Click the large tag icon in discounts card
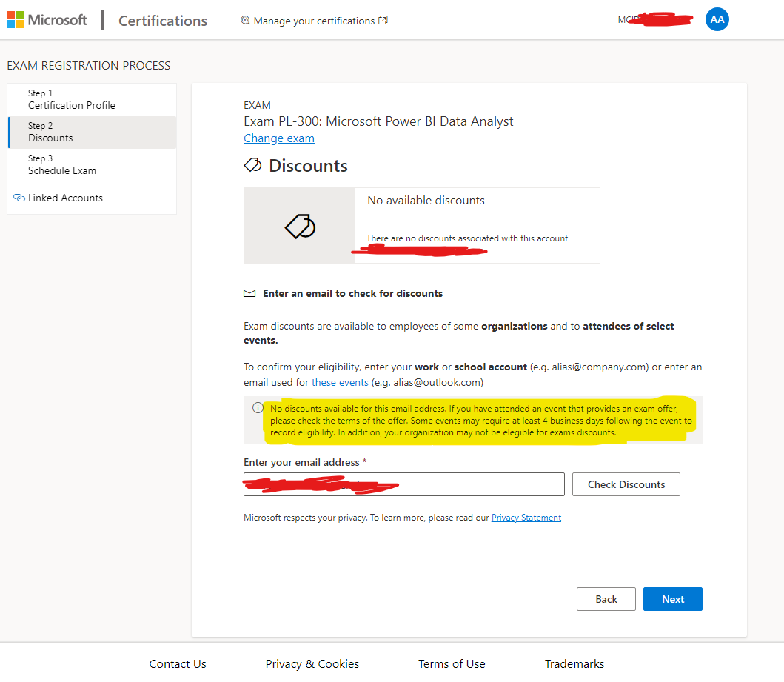Viewport: 784px width, 682px height. (300, 227)
